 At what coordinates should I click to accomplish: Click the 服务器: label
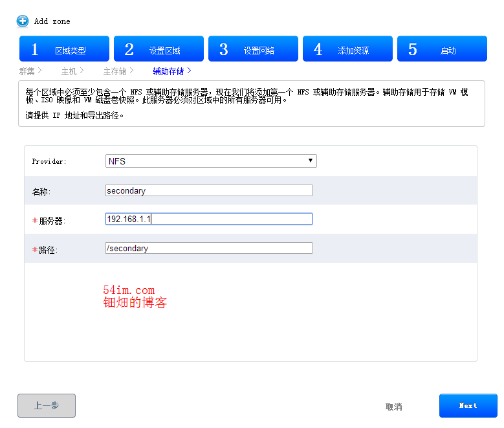[x=52, y=221]
